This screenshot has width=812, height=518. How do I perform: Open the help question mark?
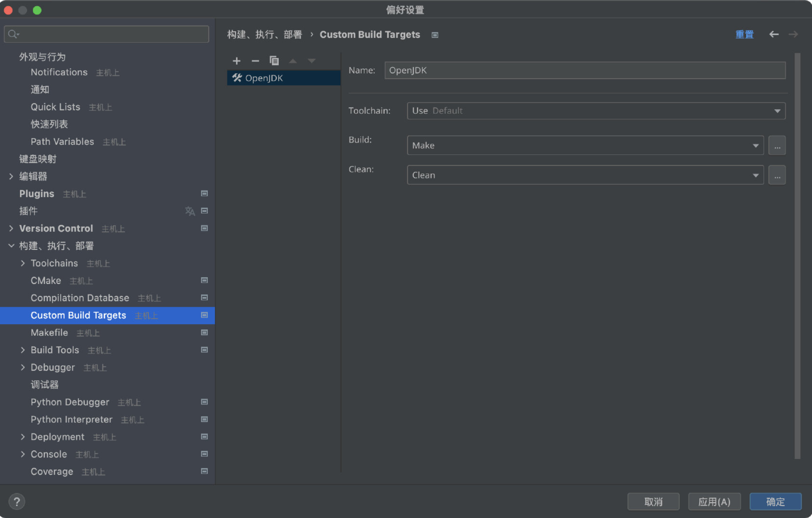pos(17,501)
